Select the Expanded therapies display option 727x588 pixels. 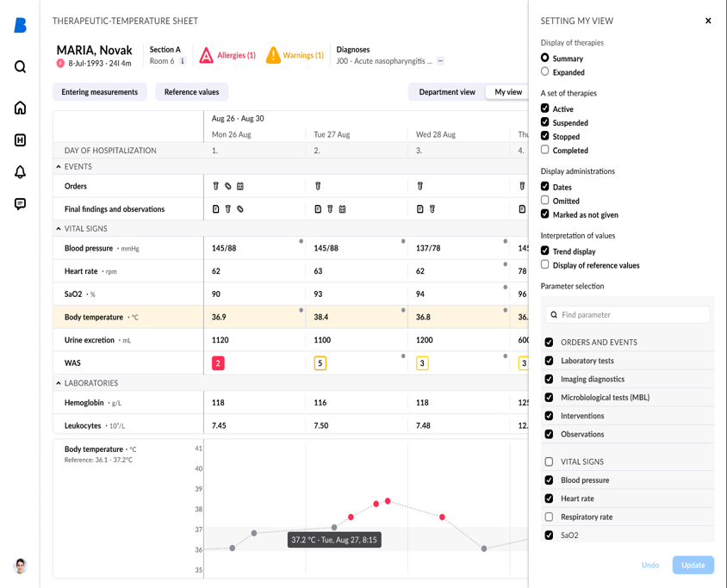[x=545, y=72]
